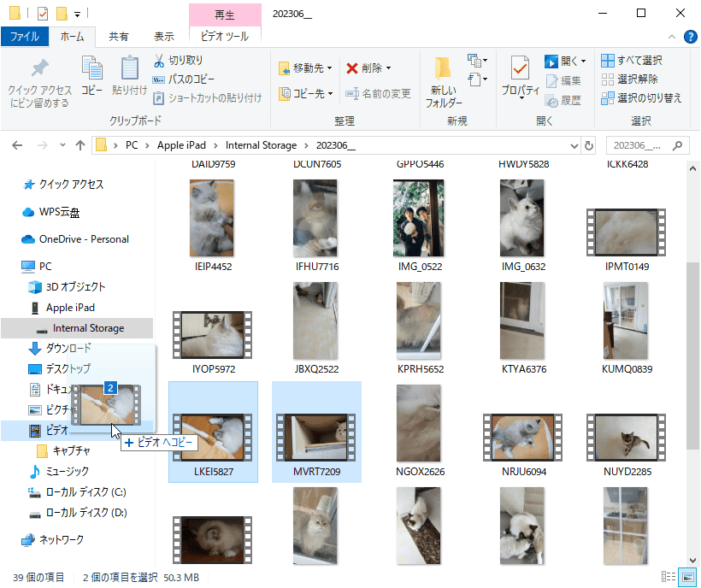Switch to details view in status bar

668,577
